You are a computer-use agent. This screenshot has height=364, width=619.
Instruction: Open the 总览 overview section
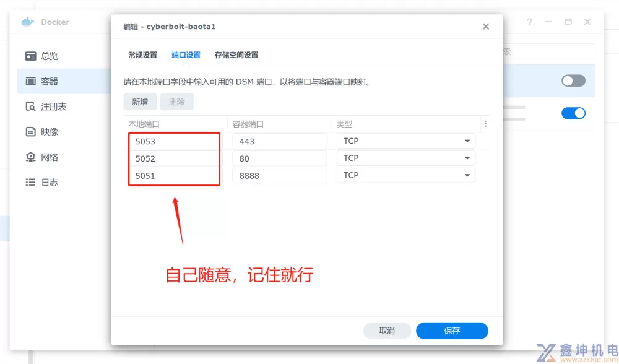41,56
